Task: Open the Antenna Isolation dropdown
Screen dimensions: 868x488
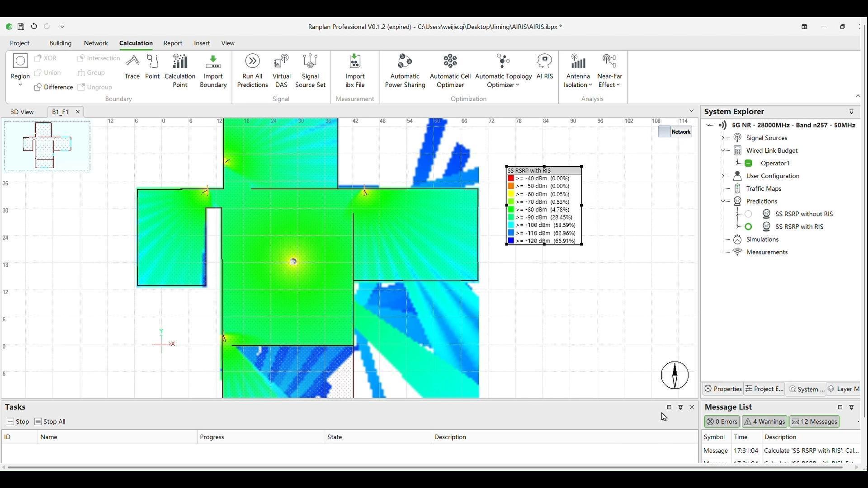Action: (x=590, y=85)
